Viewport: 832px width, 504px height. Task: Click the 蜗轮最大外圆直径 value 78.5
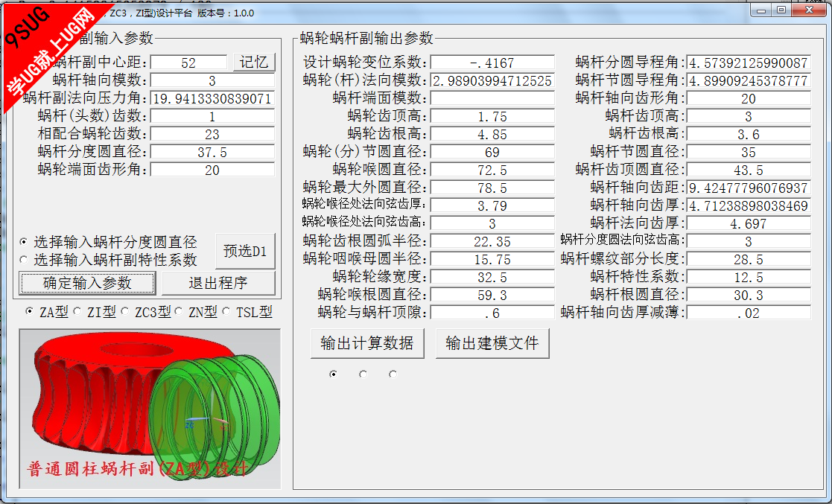(492, 188)
